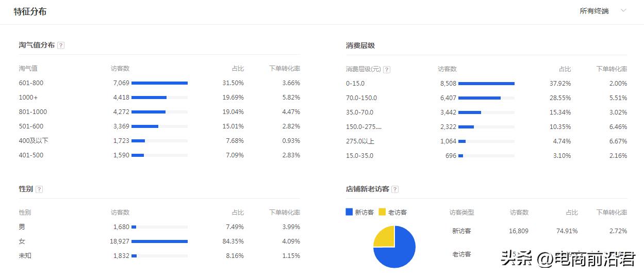Select the 女 gender visitor bar
644x275 pixels.
click(159, 241)
